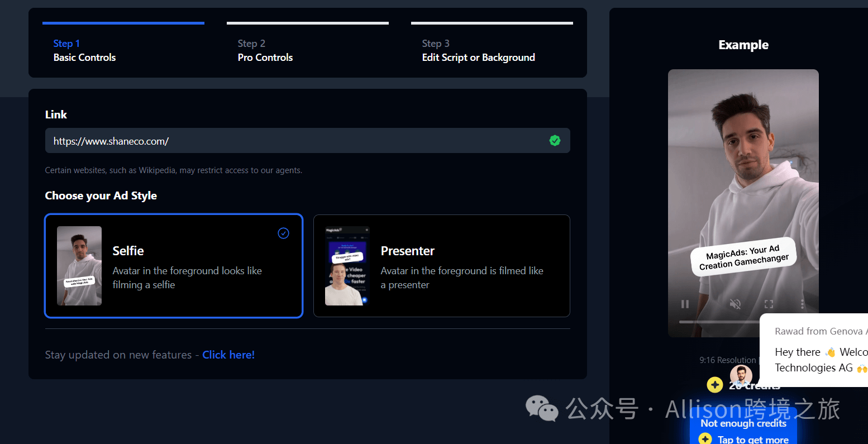
Task: Open fullscreen for the example video
Action: point(769,304)
